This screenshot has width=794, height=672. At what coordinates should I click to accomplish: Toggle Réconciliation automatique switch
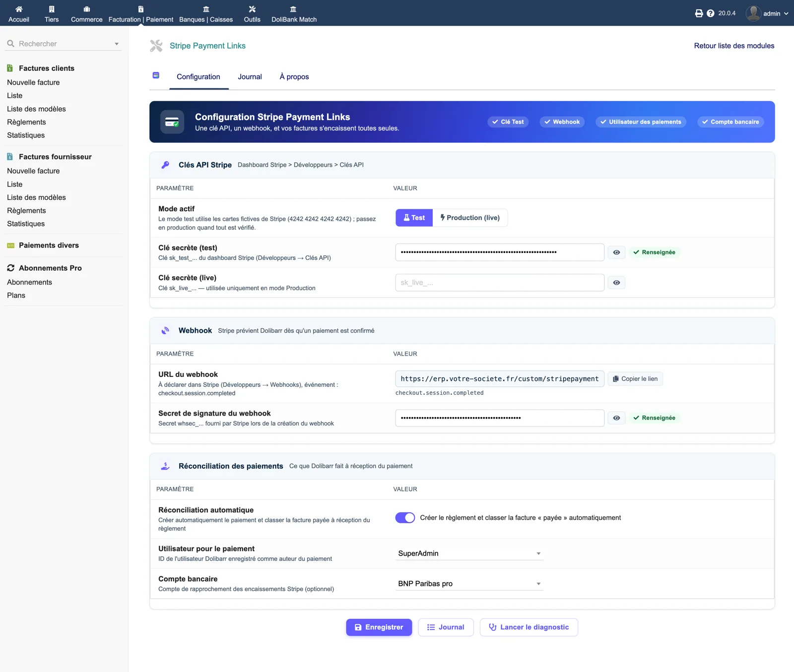coord(405,518)
